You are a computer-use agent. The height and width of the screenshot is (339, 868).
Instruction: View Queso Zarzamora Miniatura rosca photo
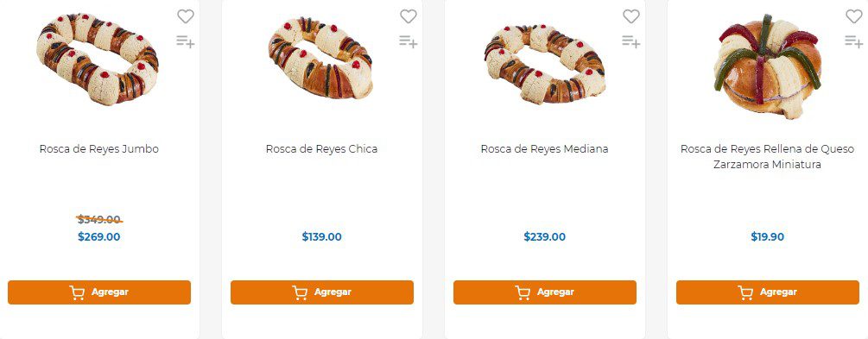(767, 66)
